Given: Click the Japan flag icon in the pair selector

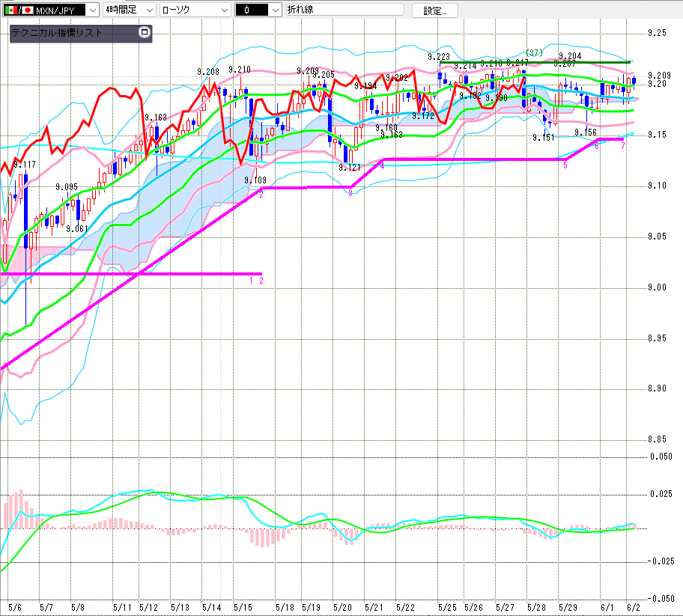Looking at the screenshot, I should 28,10.
